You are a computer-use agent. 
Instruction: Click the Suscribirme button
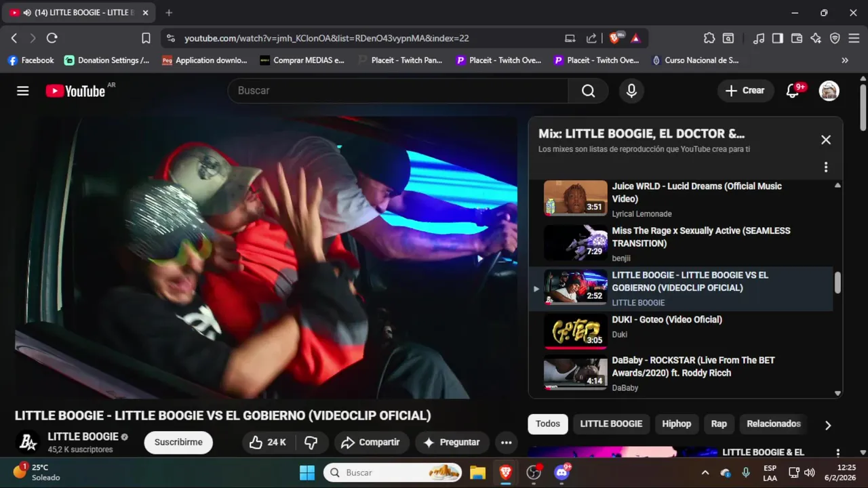[178, 443]
